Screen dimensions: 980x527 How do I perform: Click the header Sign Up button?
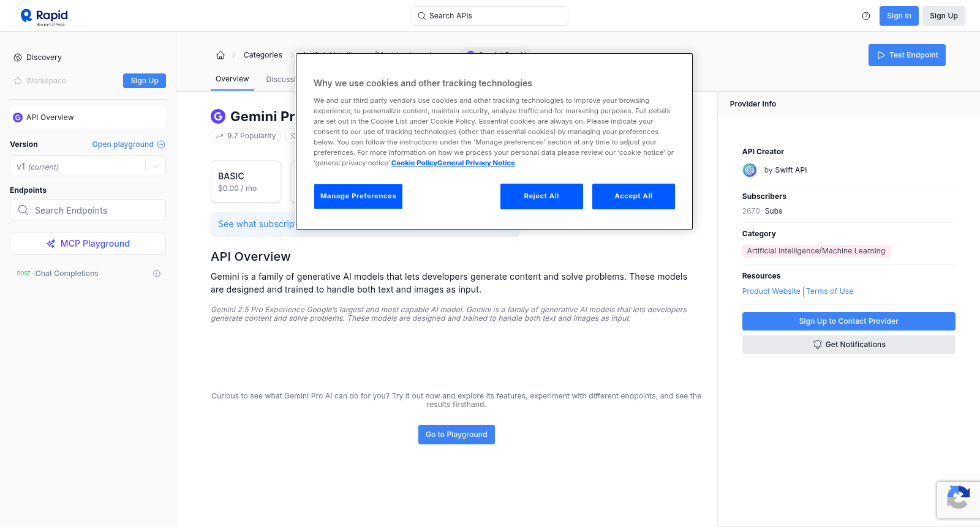(x=943, y=16)
